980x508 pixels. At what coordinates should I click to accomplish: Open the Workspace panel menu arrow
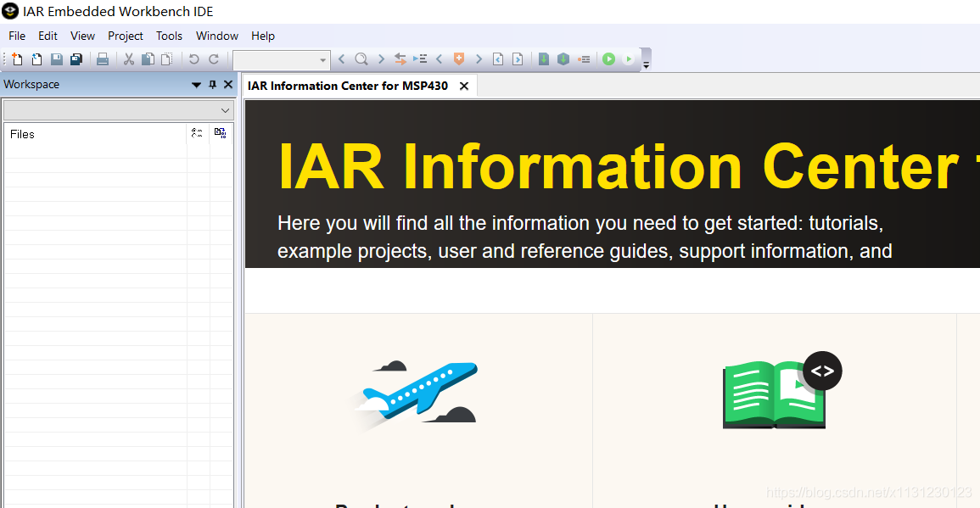click(x=197, y=85)
